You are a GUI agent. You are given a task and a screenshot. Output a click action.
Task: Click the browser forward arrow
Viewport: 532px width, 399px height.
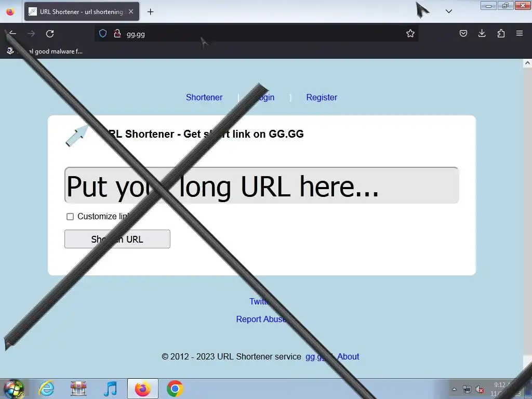(31, 33)
